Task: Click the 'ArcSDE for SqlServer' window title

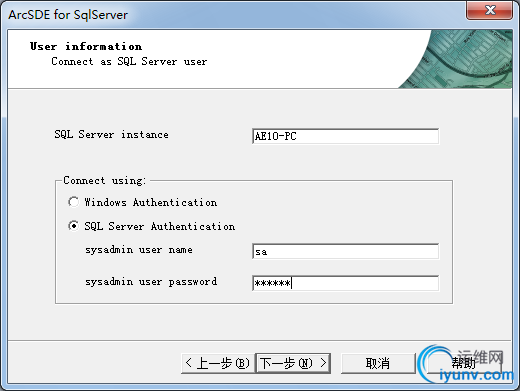Action: [x=68, y=15]
